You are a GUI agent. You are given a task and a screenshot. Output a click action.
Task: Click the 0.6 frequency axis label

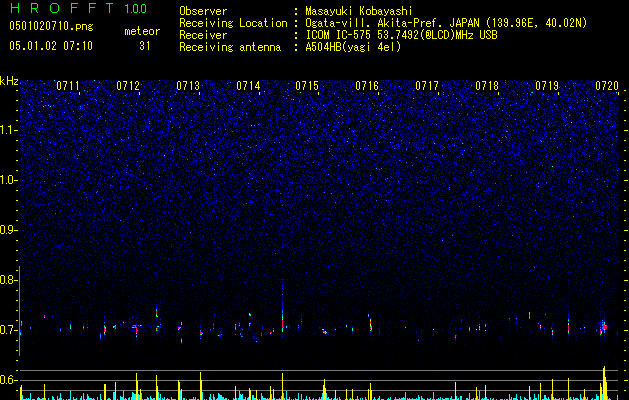tap(9, 380)
